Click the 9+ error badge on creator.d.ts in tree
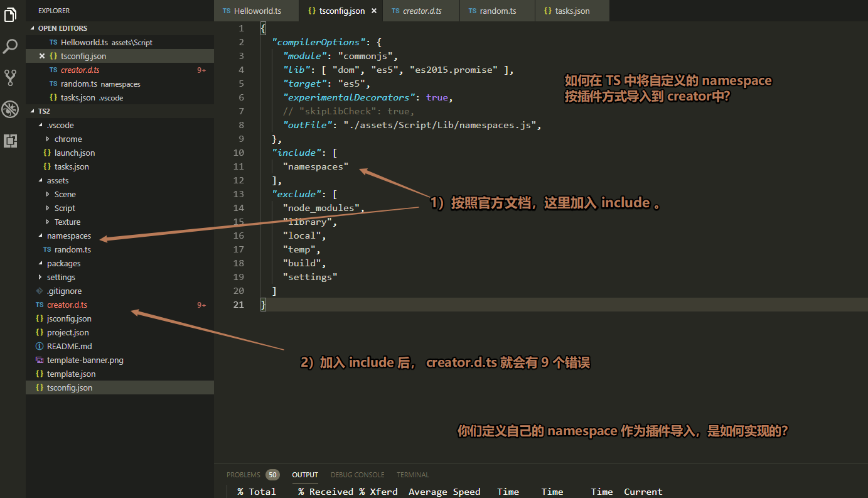Viewport: 868px width, 498px height. pos(201,305)
